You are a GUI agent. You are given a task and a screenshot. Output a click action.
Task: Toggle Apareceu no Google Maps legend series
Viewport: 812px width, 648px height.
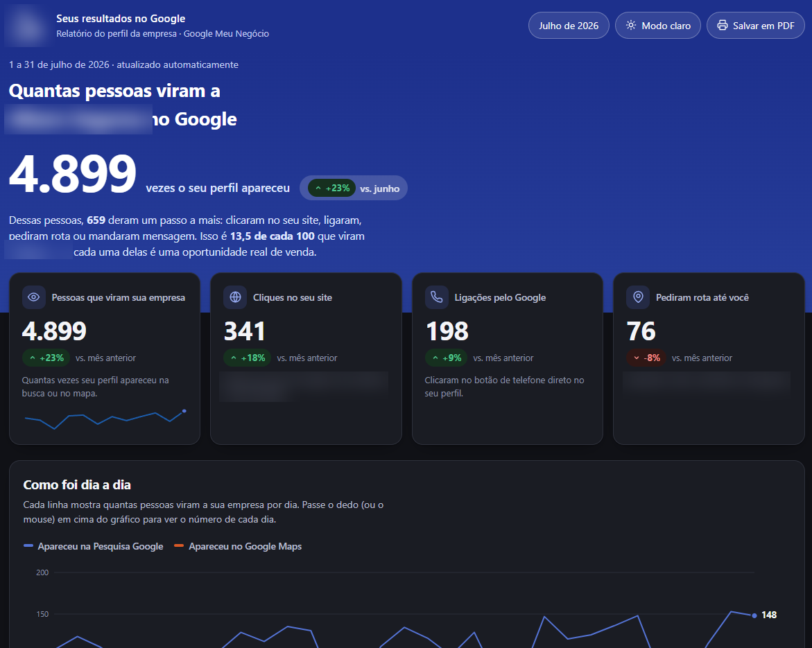tap(238, 546)
